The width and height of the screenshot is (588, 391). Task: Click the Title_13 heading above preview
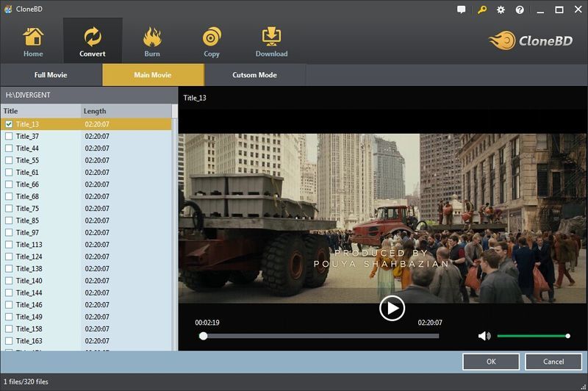tap(195, 98)
